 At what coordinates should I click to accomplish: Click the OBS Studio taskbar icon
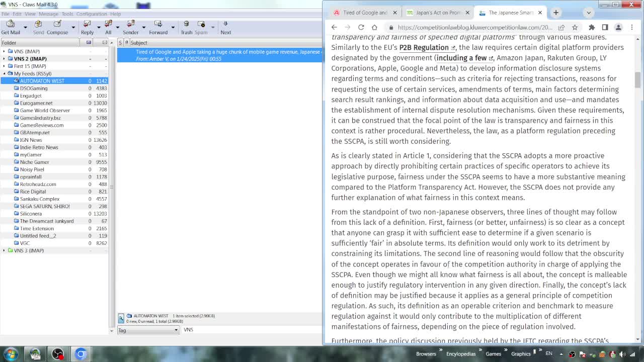pos(58,354)
